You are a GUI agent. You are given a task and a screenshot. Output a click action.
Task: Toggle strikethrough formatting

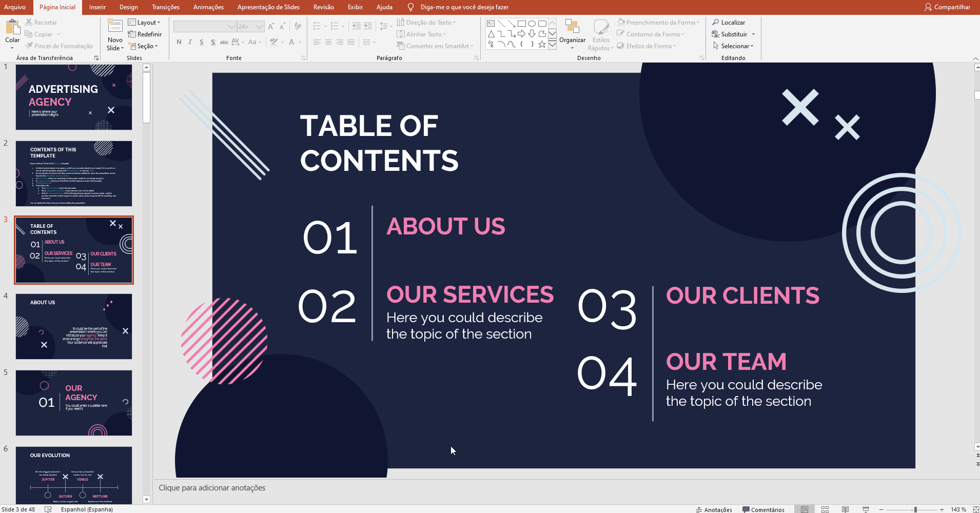click(224, 42)
